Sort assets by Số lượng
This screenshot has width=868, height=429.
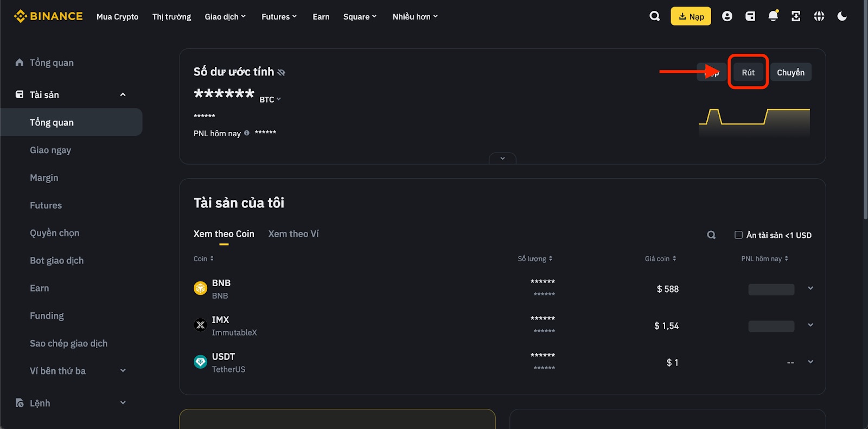(535, 258)
